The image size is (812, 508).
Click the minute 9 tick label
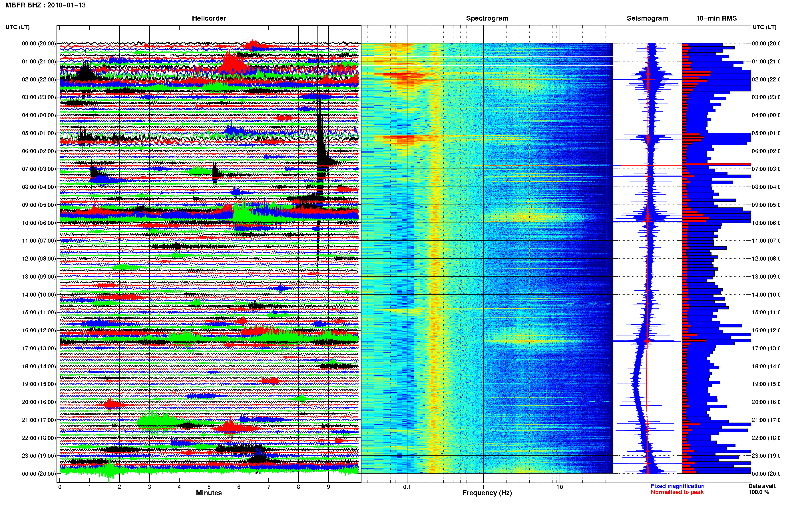click(x=328, y=487)
